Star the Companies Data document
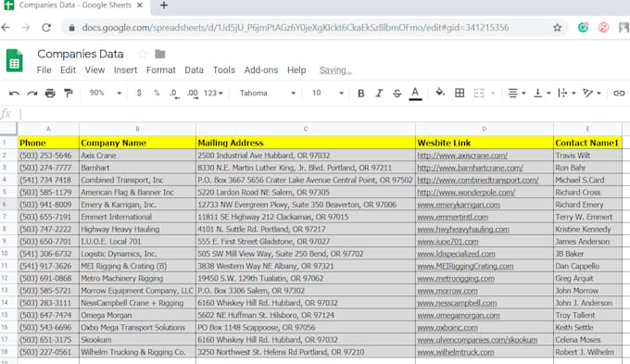This screenshot has width=630, height=364. point(143,54)
